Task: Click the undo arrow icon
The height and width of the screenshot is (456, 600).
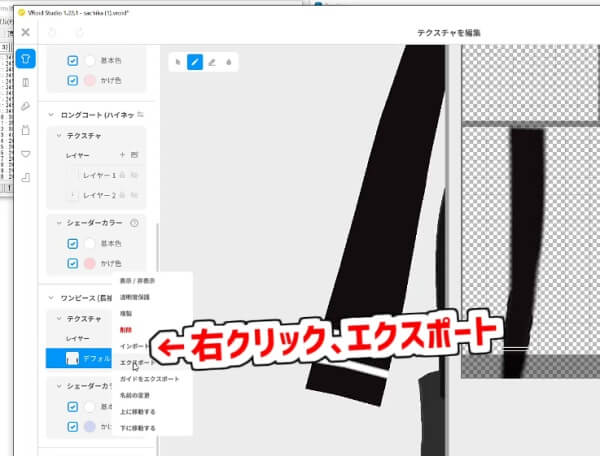Action: [51, 32]
